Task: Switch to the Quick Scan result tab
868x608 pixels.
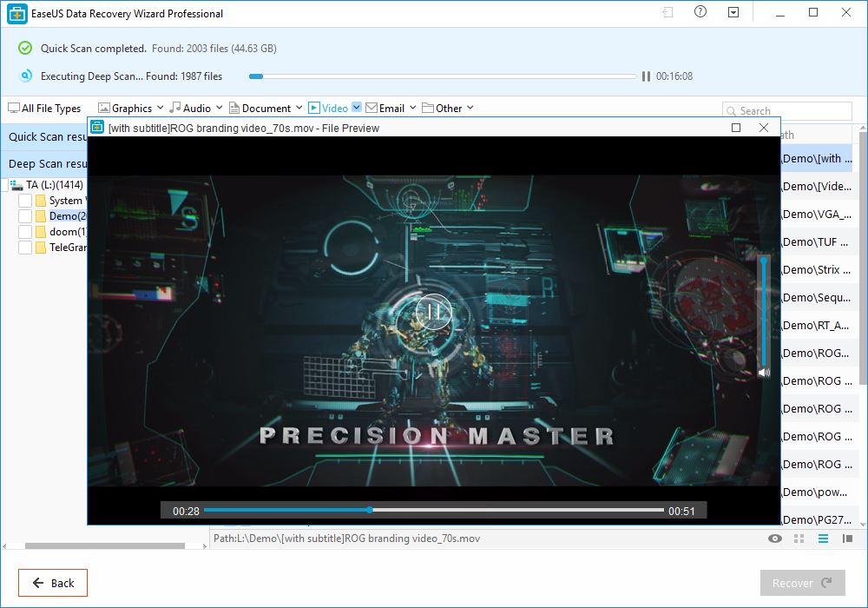Action: [x=44, y=136]
